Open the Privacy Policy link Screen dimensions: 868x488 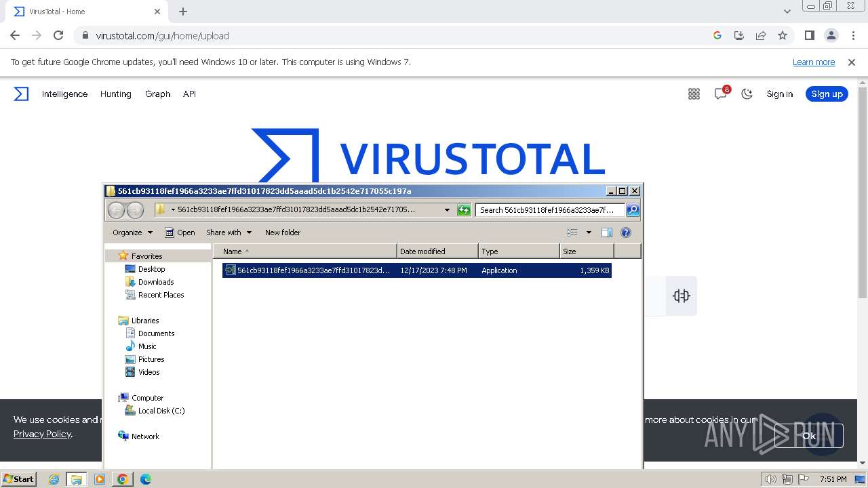click(x=42, y=434)
